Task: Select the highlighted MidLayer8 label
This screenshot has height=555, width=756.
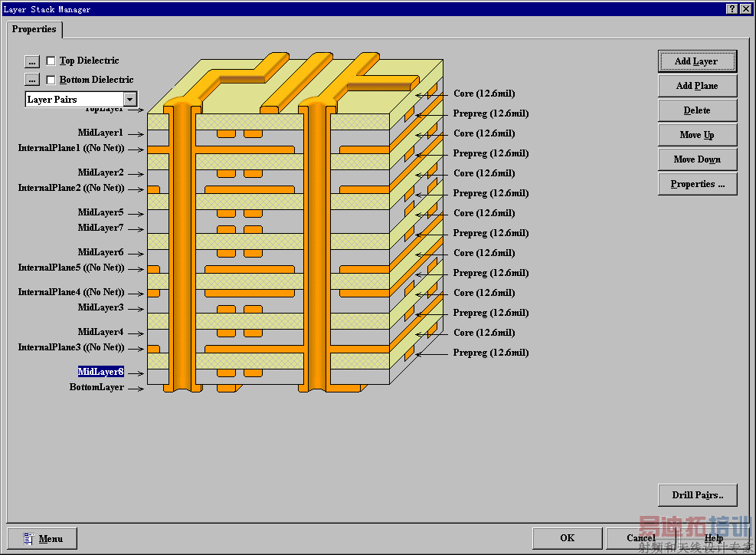Action: point(101,372)
